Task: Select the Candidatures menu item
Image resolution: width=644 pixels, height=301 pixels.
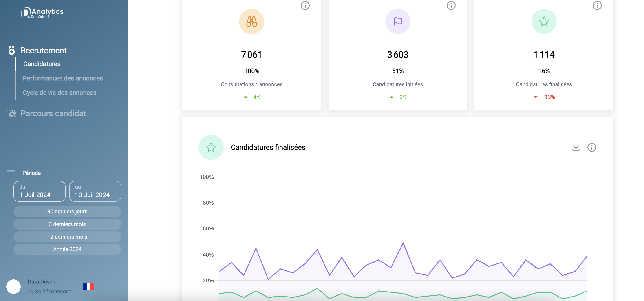Action: pos(42,64)
